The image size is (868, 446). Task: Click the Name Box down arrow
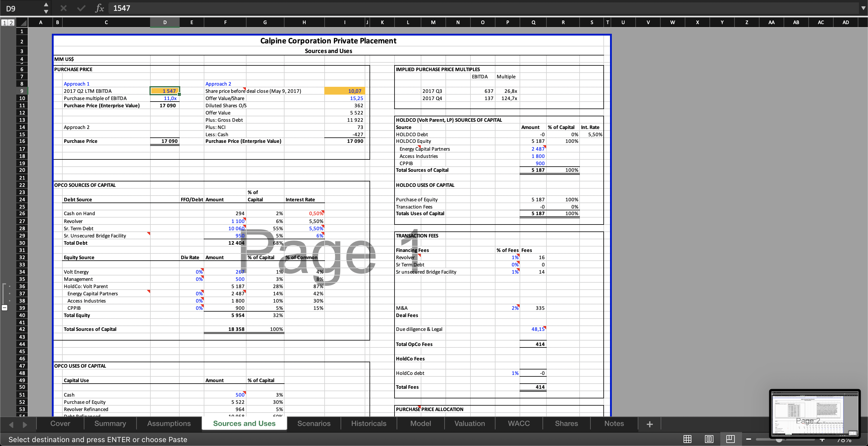[46, 11]
